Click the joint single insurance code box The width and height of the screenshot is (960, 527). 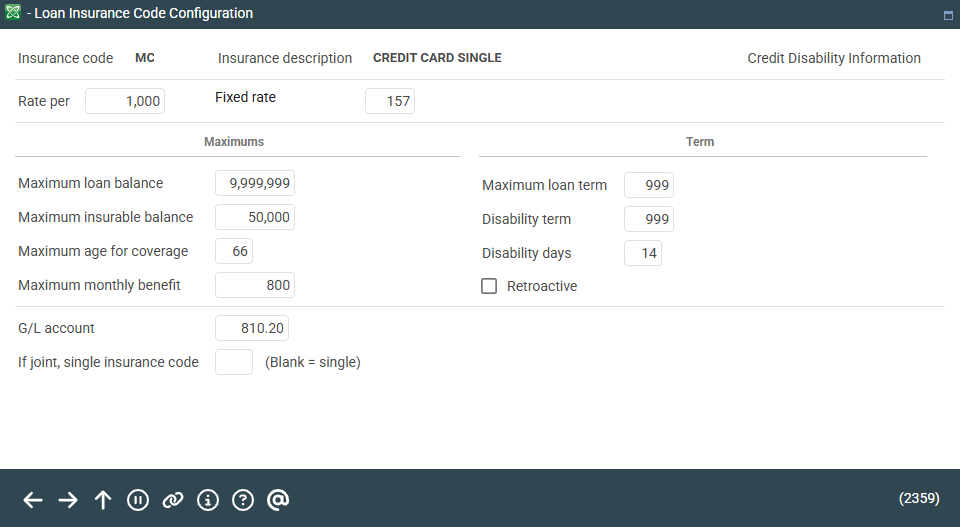point(234,362)
